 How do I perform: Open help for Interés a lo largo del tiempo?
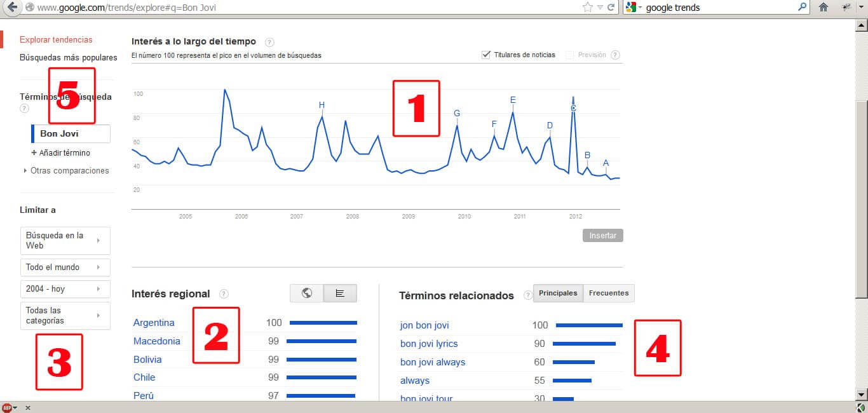[x=269, y=42]
